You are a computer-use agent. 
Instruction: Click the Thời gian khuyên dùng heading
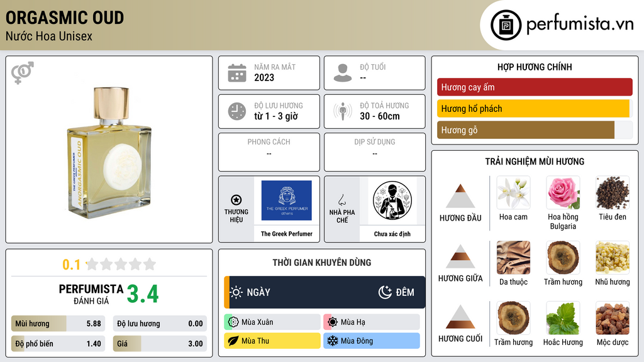[322, 263]
